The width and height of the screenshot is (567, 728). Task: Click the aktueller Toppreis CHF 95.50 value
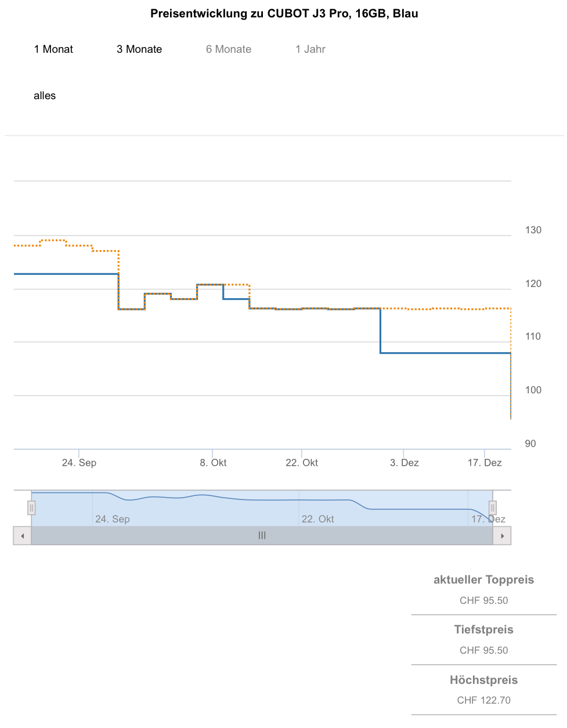[x=483, y=601]
